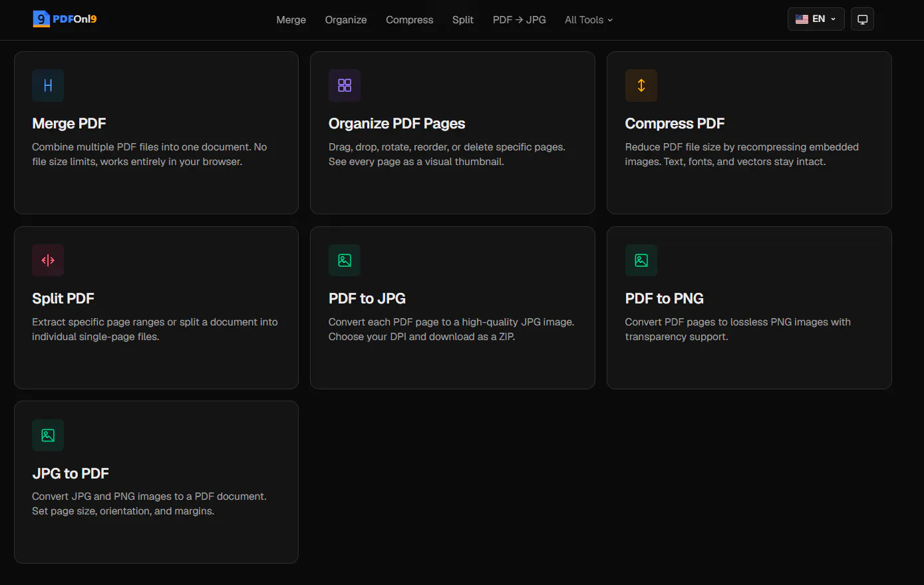Open Organize from the navigation bar
The image size is (924, 585).
coord(346,20)
